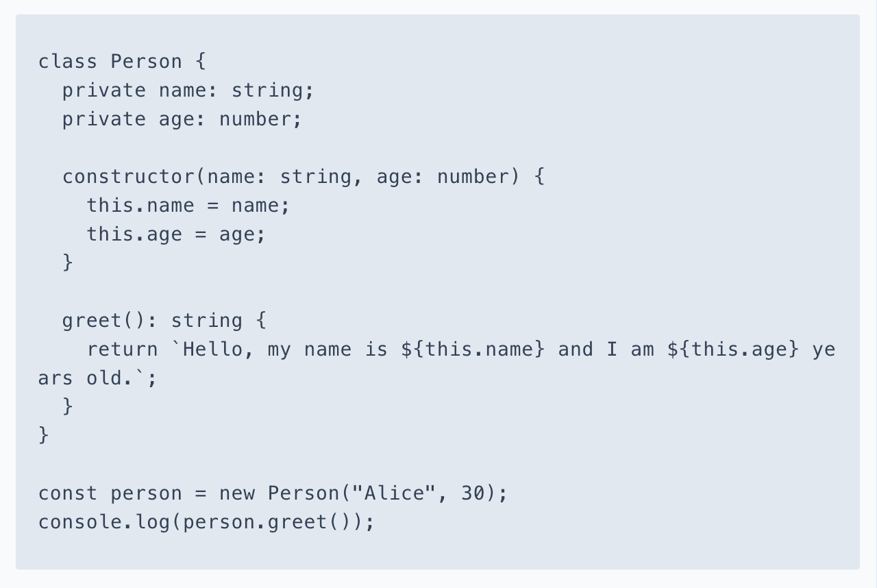Click the "constructor" keyword
The image size is (877, 588).
(x=128, y=177)
